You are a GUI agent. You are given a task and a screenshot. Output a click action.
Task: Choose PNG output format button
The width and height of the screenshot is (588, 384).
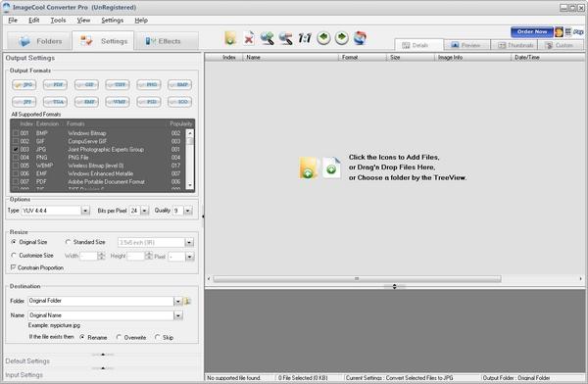[x=149, y=85]
